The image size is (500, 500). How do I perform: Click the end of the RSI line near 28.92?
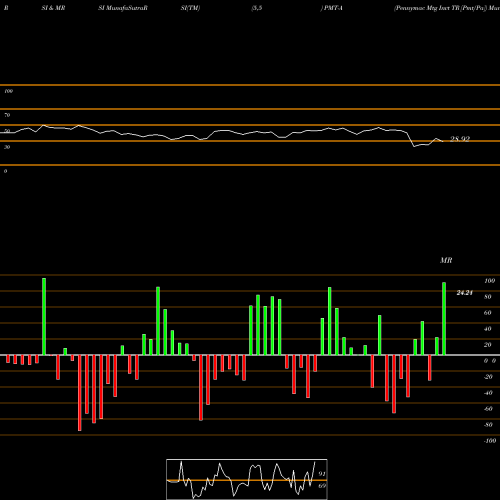(443, 141)
